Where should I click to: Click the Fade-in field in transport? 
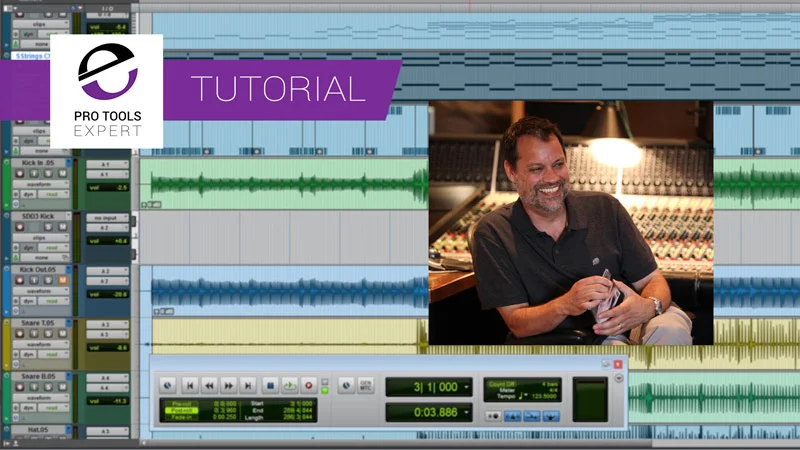(182, 417)
